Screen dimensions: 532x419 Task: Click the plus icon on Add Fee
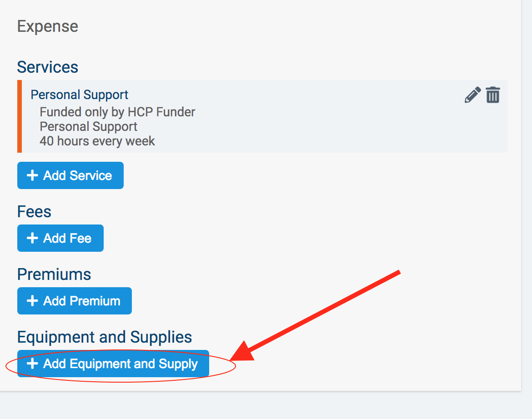[32, 238]
